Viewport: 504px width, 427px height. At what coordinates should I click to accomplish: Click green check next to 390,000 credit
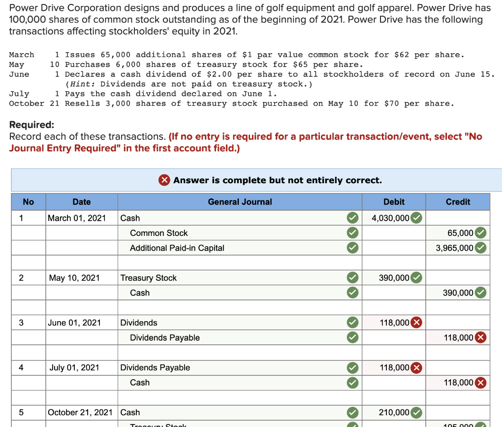(480, 293)
